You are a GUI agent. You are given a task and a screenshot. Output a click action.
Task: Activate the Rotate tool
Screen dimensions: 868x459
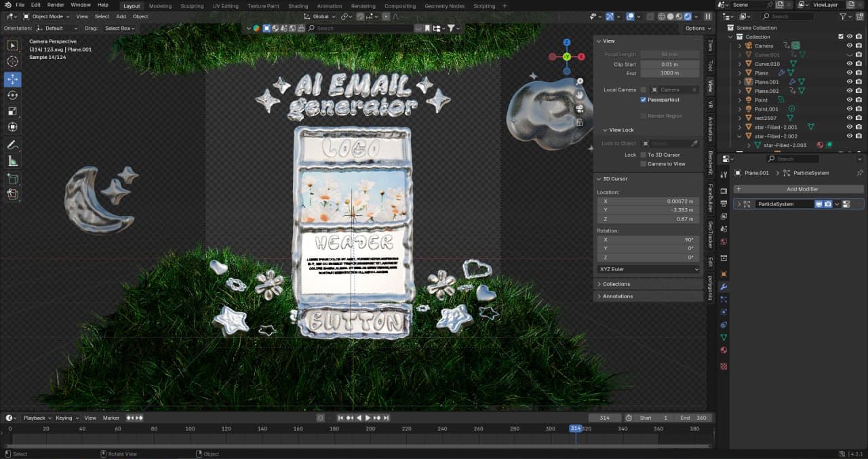pos(13,95)
